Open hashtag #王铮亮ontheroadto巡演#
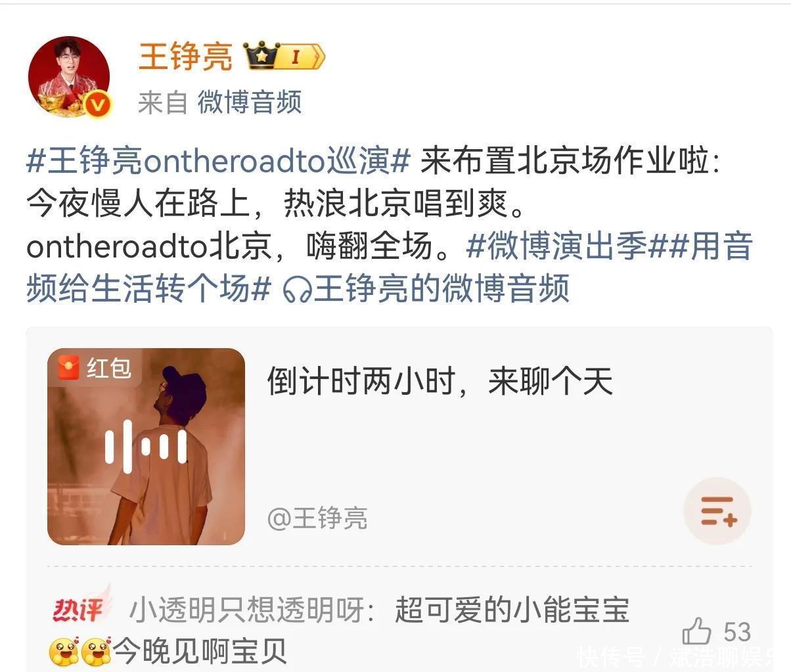The width and height of the screenshot is (791, 672). (x=218, y=162)
